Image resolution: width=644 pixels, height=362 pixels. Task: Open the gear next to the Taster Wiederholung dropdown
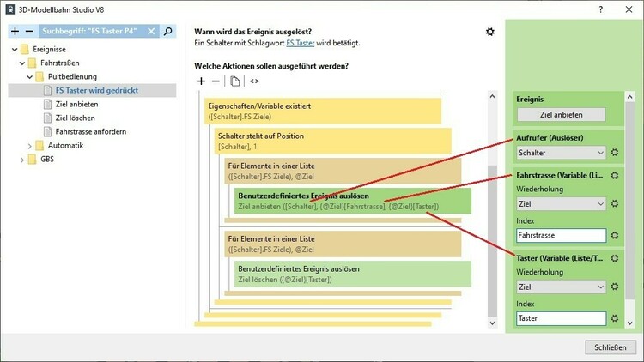click(615, 287)
